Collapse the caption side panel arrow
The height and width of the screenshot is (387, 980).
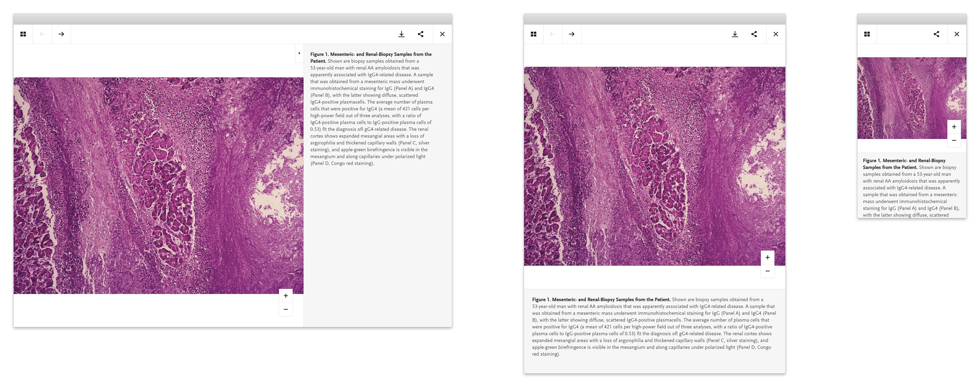point(299,53)
